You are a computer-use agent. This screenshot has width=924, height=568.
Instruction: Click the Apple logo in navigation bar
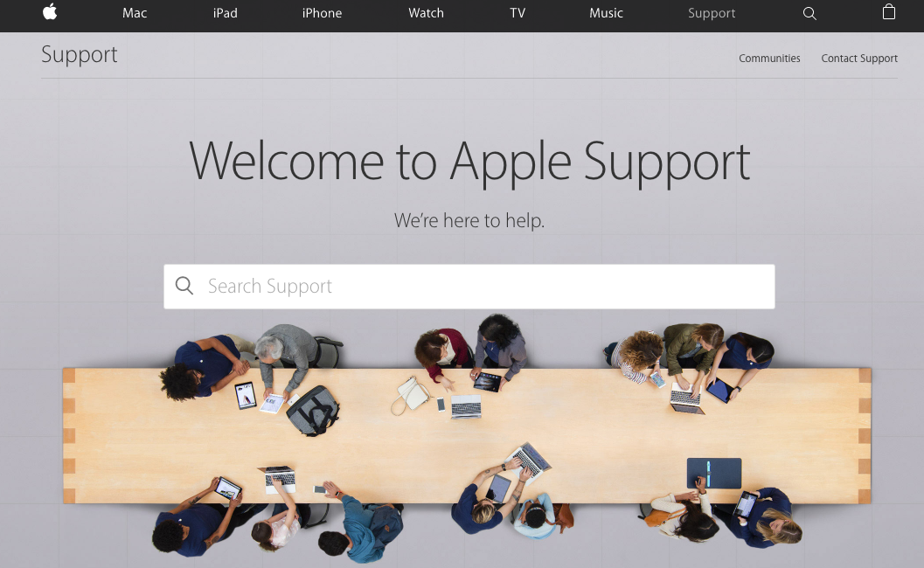(50, 11)
